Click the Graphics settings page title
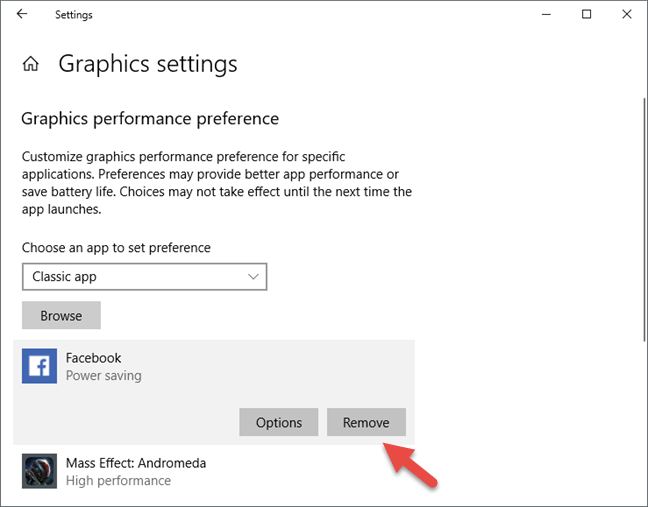 (148, 64)
